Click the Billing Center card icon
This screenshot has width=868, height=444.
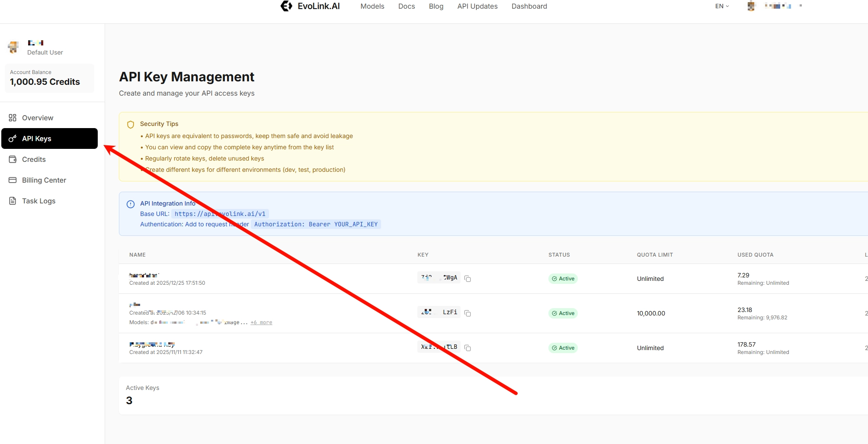pos(13,180)
